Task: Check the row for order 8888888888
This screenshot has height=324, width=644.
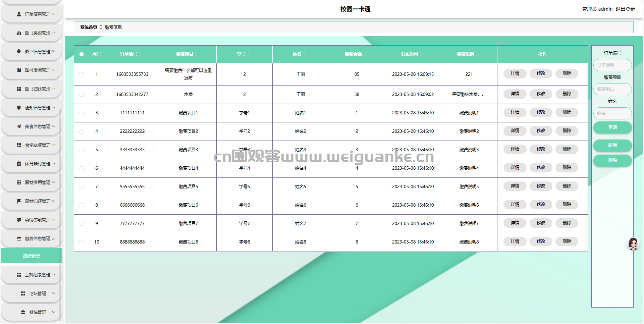Action: 82,242
